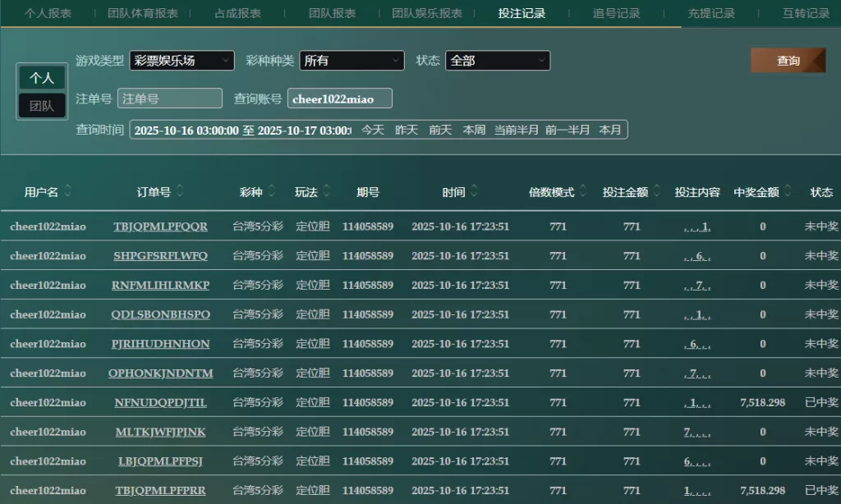This screenshot has width=841, height=504.
Task: Open the 充提记录 tab
Action: pos(711,13)
